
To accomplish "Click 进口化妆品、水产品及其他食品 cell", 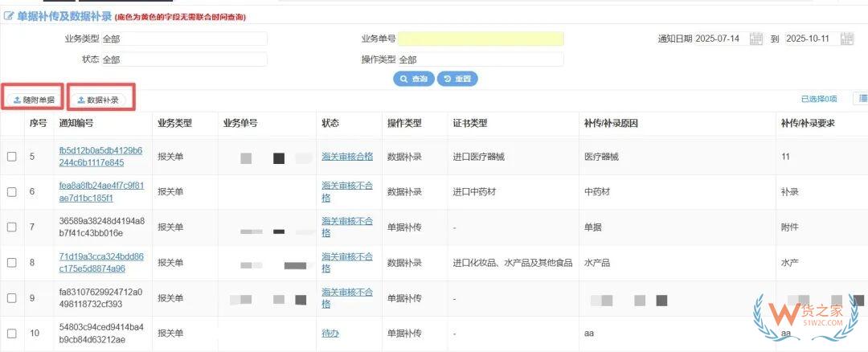I will pyautogui.click(x=512, y=263).
